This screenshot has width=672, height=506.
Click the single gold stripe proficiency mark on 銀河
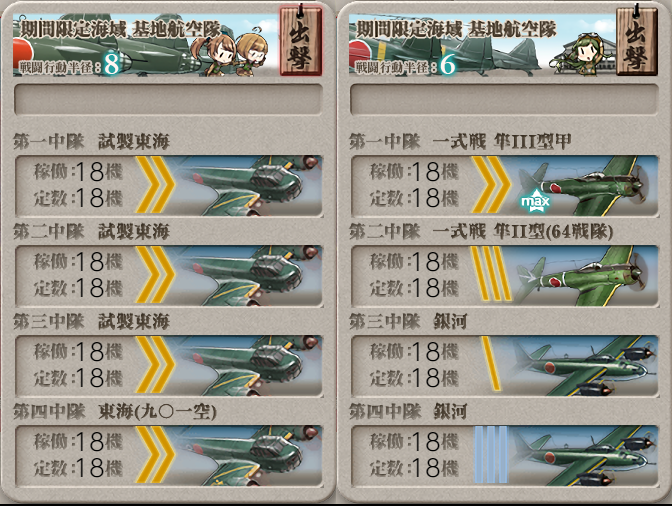tap(491, 363)
